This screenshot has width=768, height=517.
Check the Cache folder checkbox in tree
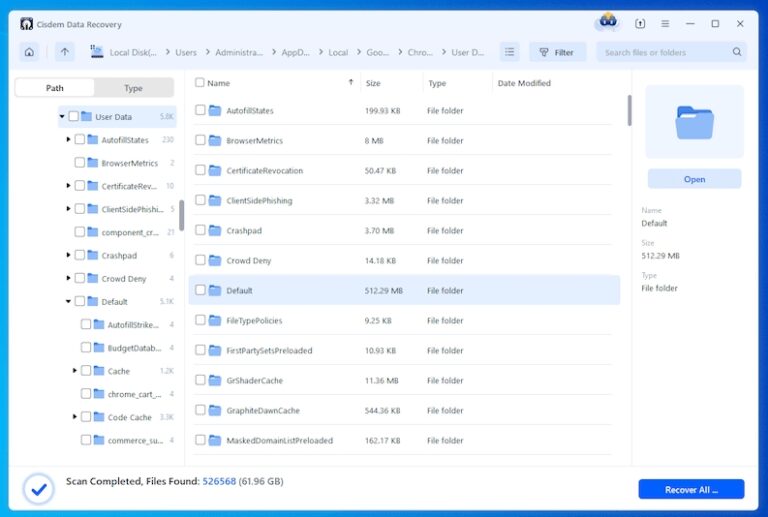(86, 371)
